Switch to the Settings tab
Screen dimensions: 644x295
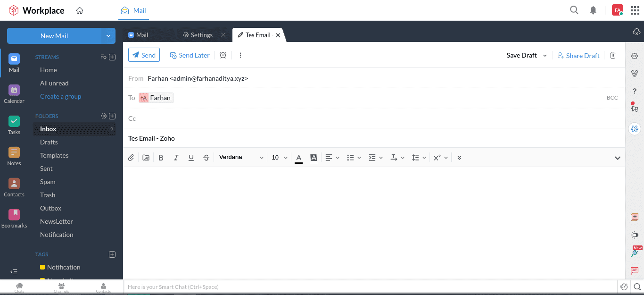pos(201,34)
